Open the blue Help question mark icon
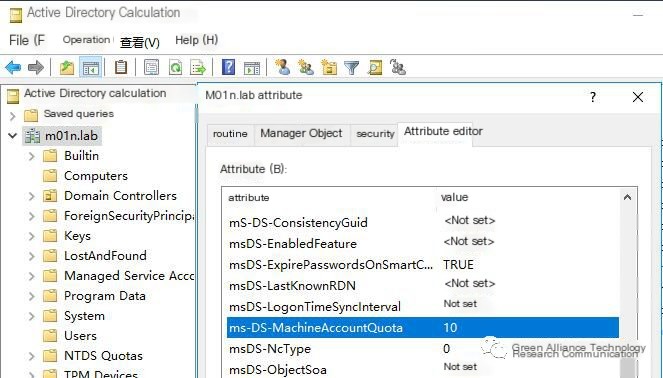Image resolution: width=663 pixels, height=378 pixels. click(x=228, y=67)
